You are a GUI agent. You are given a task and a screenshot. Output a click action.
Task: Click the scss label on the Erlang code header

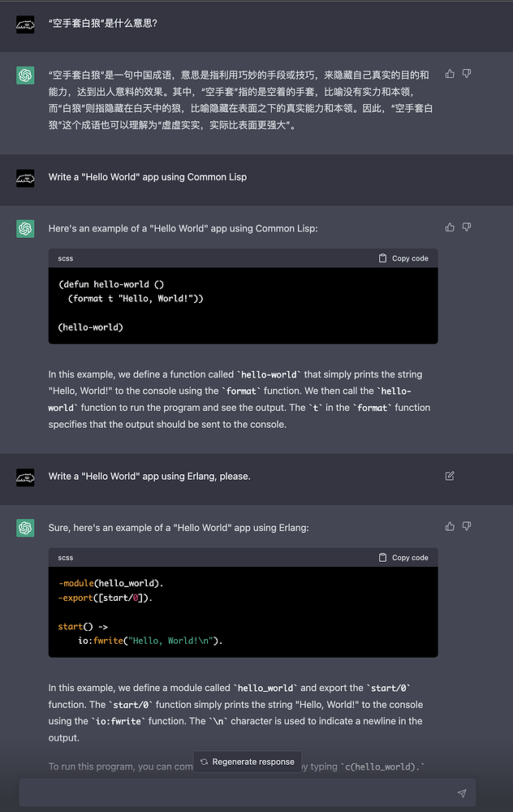tap(65, 557)
